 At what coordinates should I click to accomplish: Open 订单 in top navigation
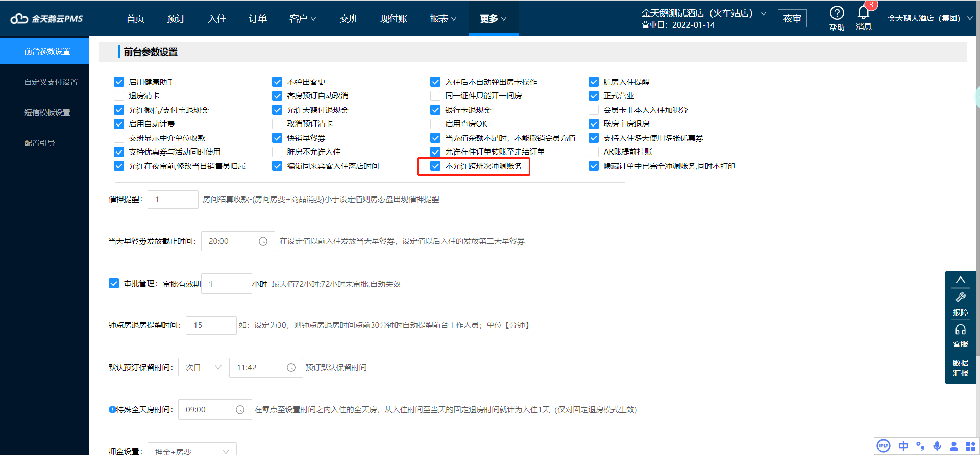[x=258, y=19]
